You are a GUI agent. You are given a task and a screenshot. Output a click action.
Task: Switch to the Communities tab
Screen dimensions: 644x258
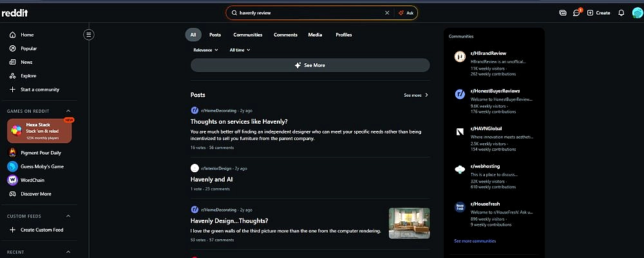click(248, 35)
